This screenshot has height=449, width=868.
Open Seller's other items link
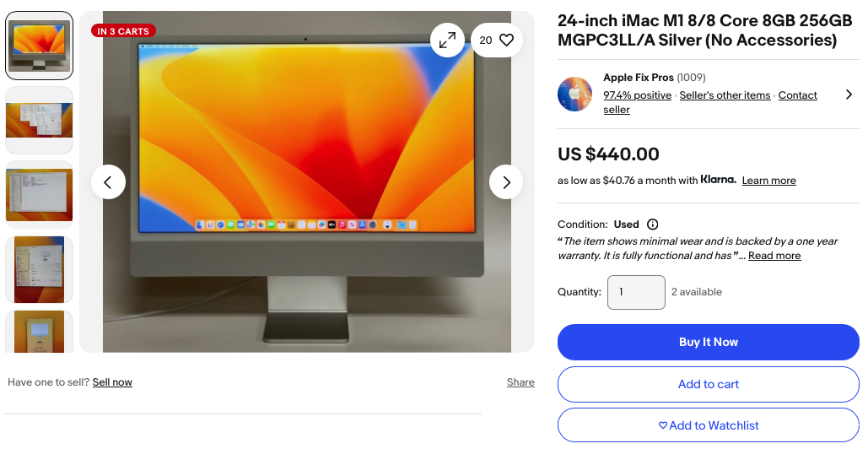pos(725,95)
